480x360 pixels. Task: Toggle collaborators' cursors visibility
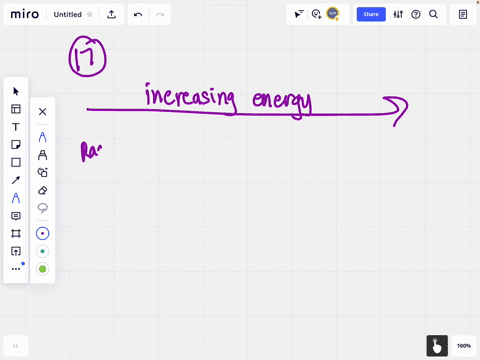pos(299,14)
